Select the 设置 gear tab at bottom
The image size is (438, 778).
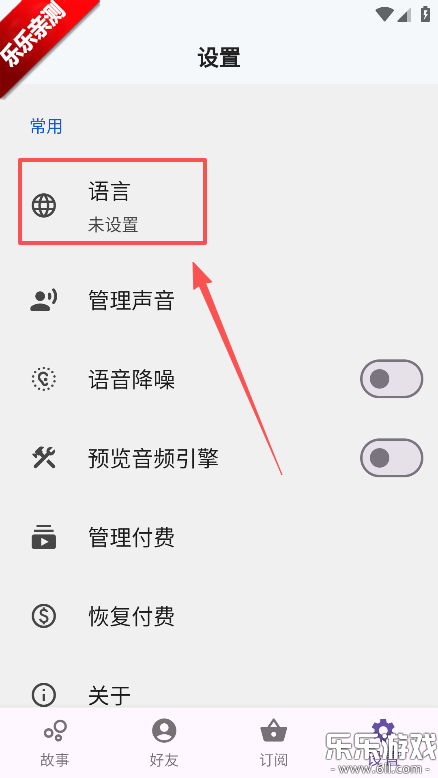(x=383, y=743)
